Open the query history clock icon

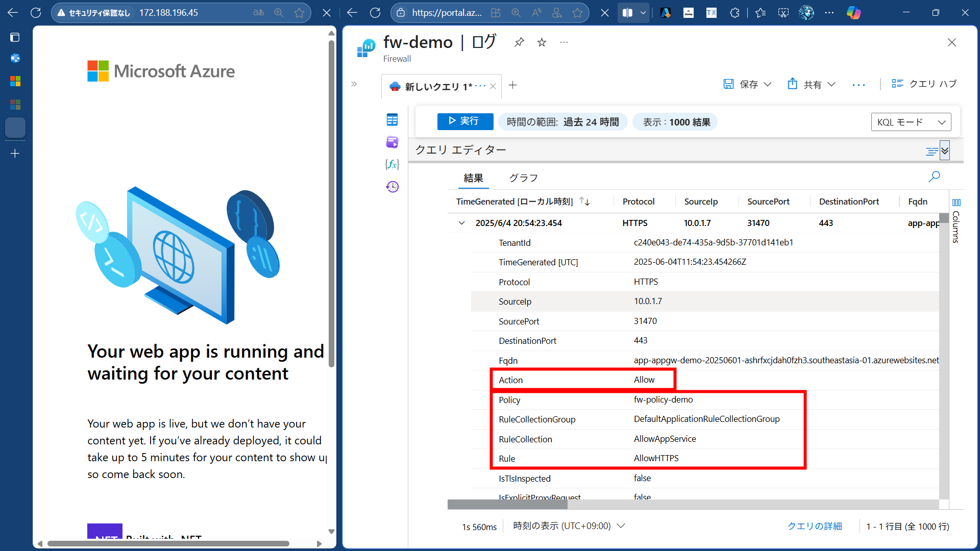click(x=392, y=187)
